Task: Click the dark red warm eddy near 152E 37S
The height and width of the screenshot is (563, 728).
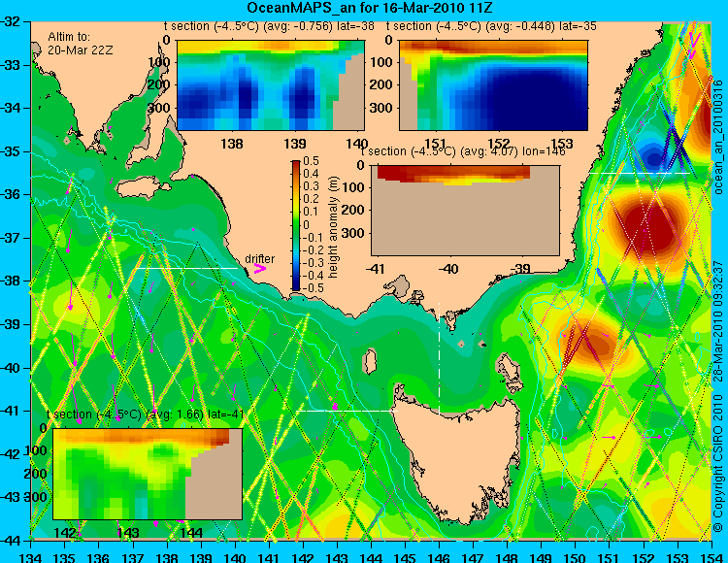Action: tap(650, 227)
